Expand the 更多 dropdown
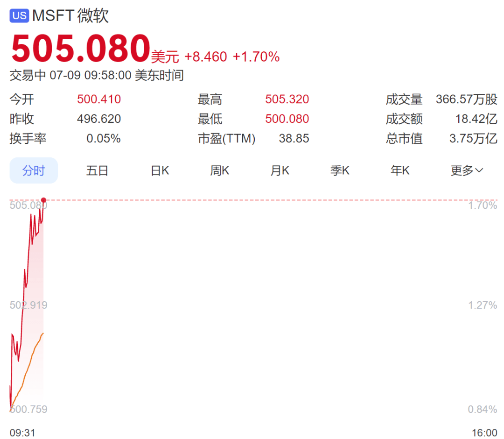This screenshot has width=504, height=439. [x=467, y=170]
